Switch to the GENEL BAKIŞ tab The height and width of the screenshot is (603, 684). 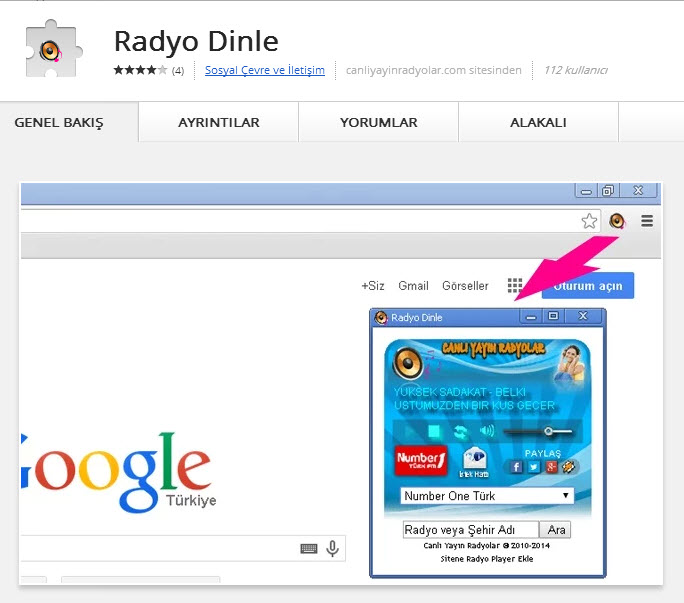coord(59,123)
